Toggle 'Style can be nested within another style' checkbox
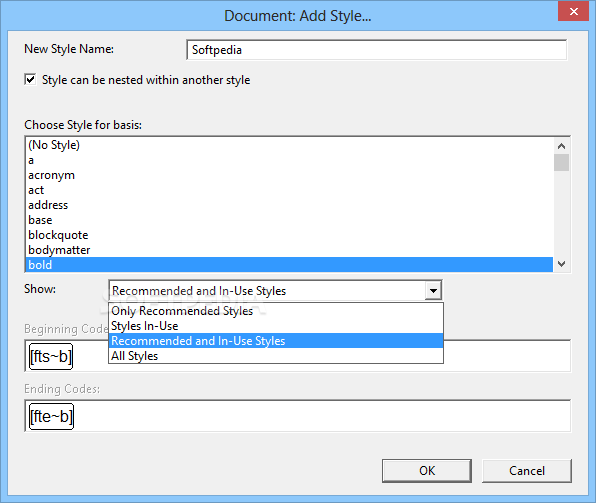 [x=30, y=80]
